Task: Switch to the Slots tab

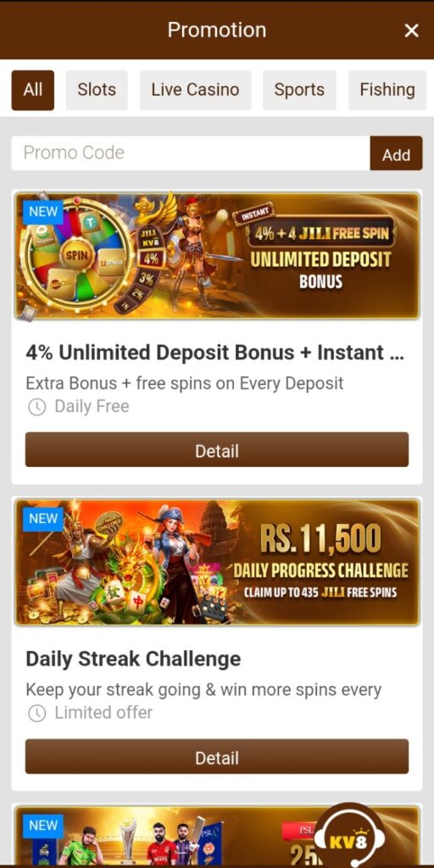Action: tap(97, 90)
